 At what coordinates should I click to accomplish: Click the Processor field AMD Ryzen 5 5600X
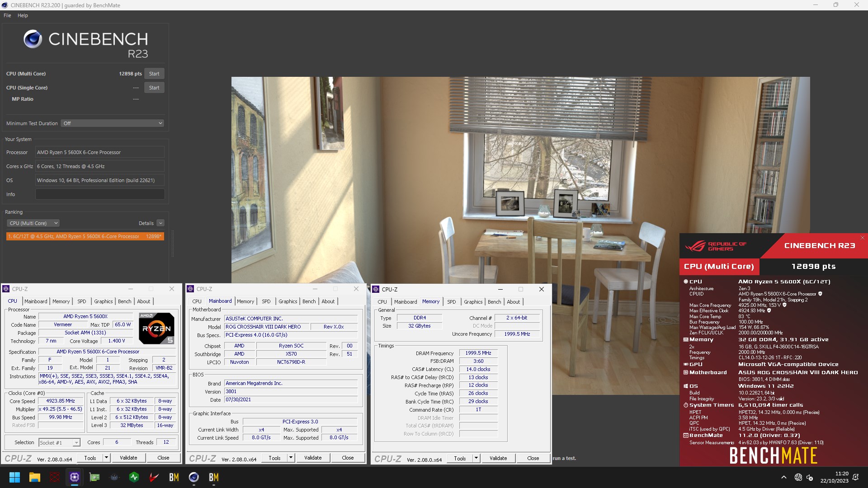100,152
